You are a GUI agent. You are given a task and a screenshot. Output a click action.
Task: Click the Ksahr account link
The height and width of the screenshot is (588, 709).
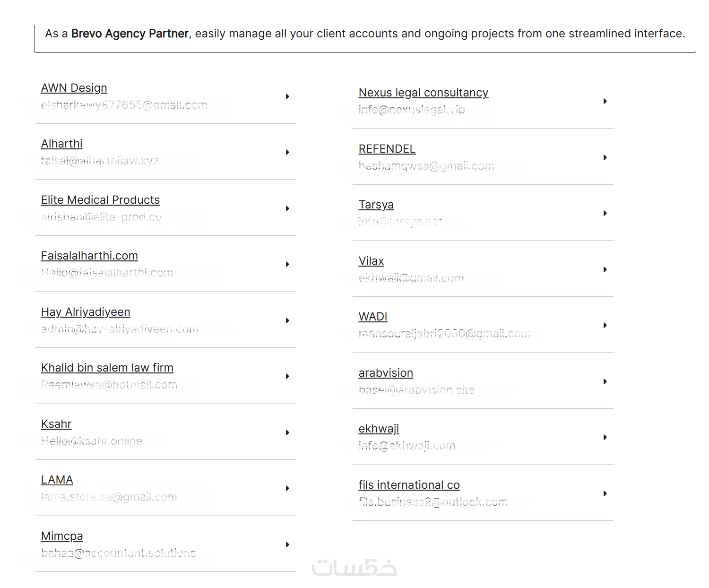[x=56, y=424]
